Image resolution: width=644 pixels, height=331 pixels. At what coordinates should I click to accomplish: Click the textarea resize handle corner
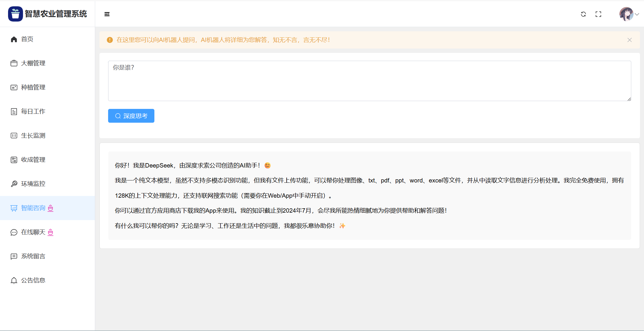tap(629, 99)
